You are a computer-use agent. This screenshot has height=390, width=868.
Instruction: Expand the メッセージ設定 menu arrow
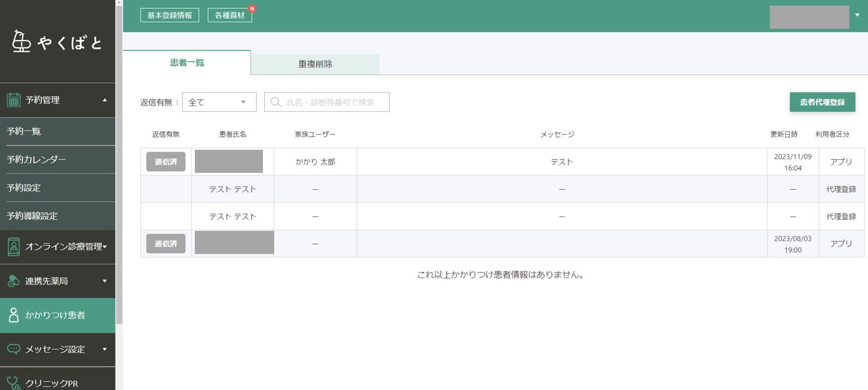[x=105, y=349]
